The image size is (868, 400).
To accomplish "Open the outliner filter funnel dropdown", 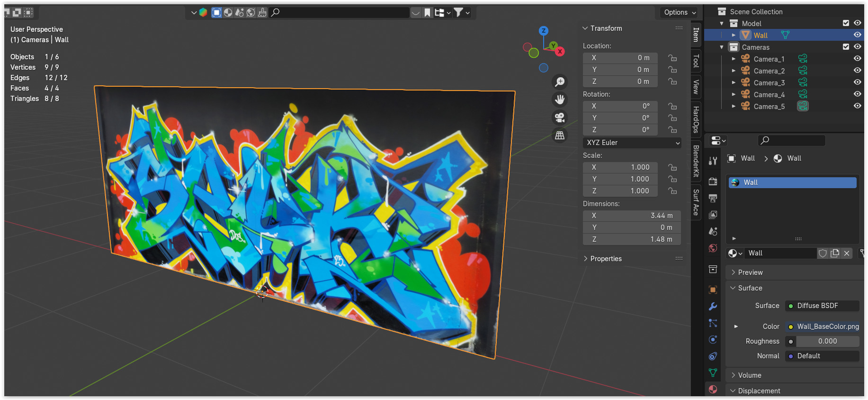I will pyautogui.click(x=462, y=12).
